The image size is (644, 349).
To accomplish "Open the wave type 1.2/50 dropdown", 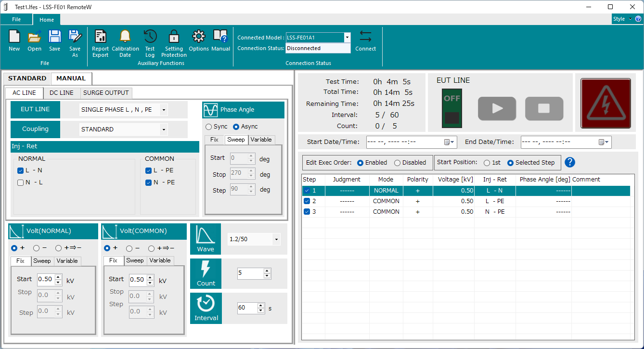I will (276, 239).
